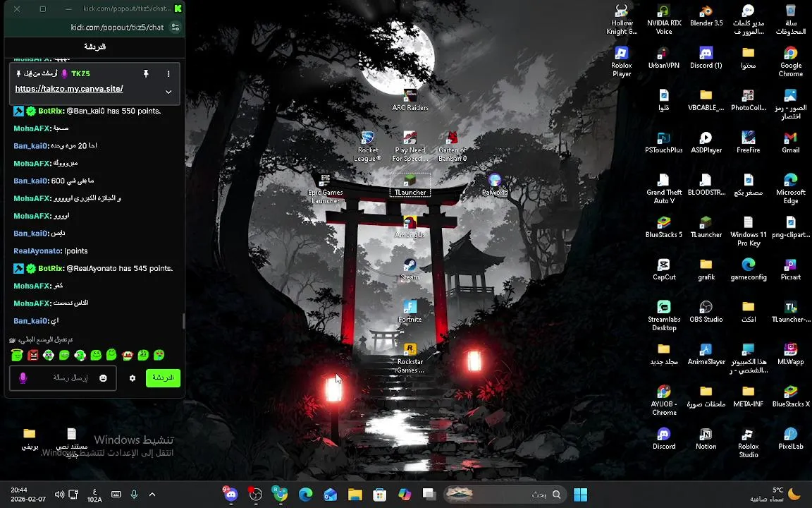The height and width of the screenshot is (508, 812).
Task: Select the Garten of Banban 0 shortcut
Action: click(x=452, y=146)
